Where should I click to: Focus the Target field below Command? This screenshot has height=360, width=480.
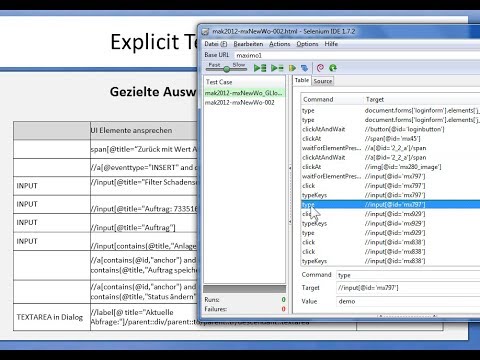pyautogui.click(x=408, y=288)
